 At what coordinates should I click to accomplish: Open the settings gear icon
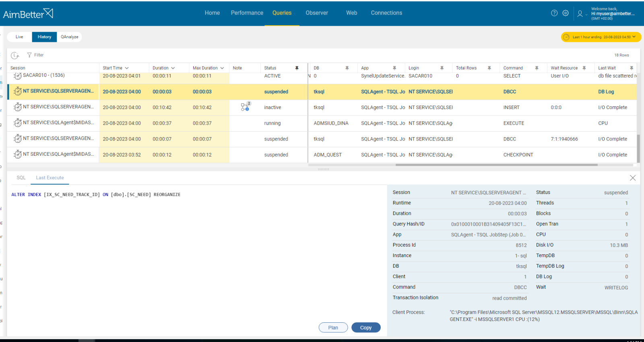pyautogui.click(x=566, y=13)
